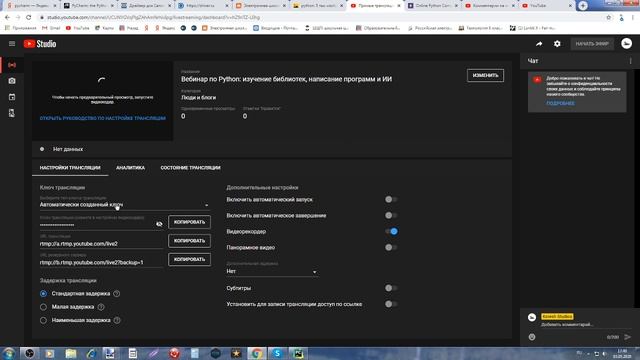
Task: Turn off the Видеорекордер switch
Action: [391, 231]
